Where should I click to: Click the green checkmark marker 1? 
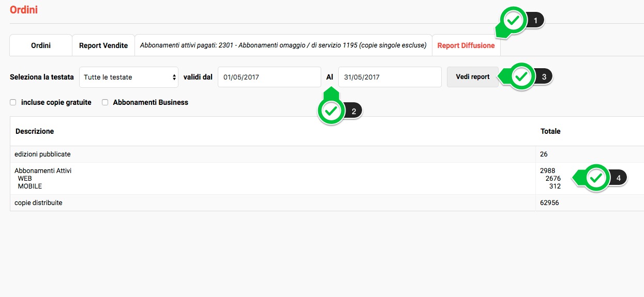click(513, 21)
